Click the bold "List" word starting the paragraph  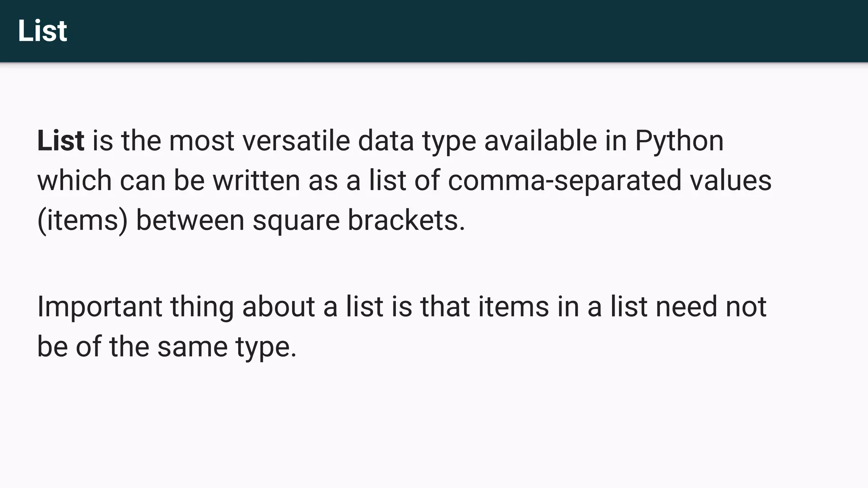[x=60, y=141]
